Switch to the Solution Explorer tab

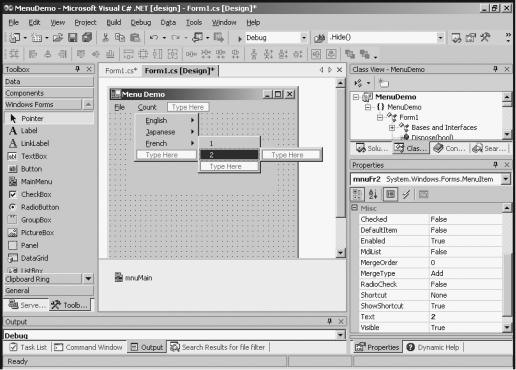pos(371,148)
